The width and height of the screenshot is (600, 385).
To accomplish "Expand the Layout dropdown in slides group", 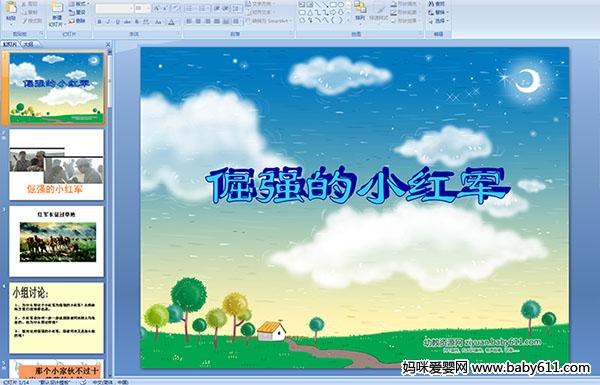I will tap(78, 4).
